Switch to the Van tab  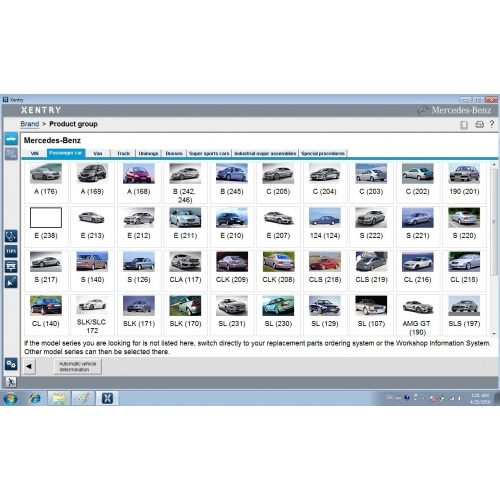pos(98,153)
